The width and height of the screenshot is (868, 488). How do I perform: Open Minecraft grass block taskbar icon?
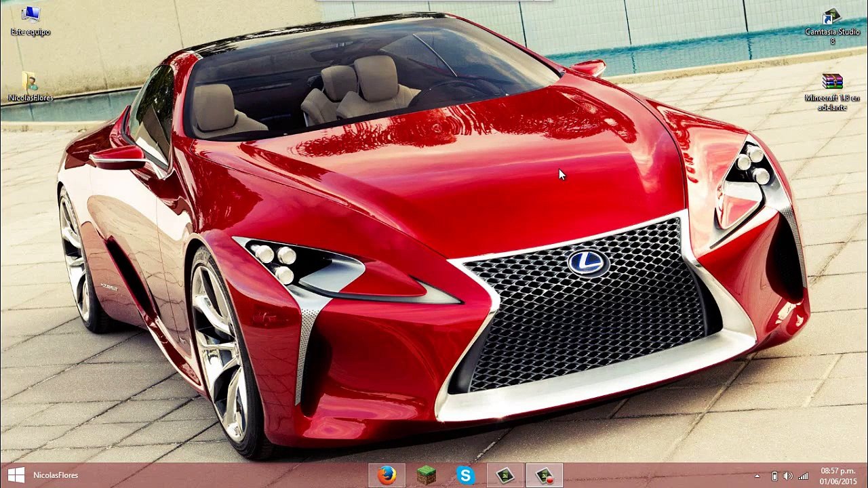(427, 475)
